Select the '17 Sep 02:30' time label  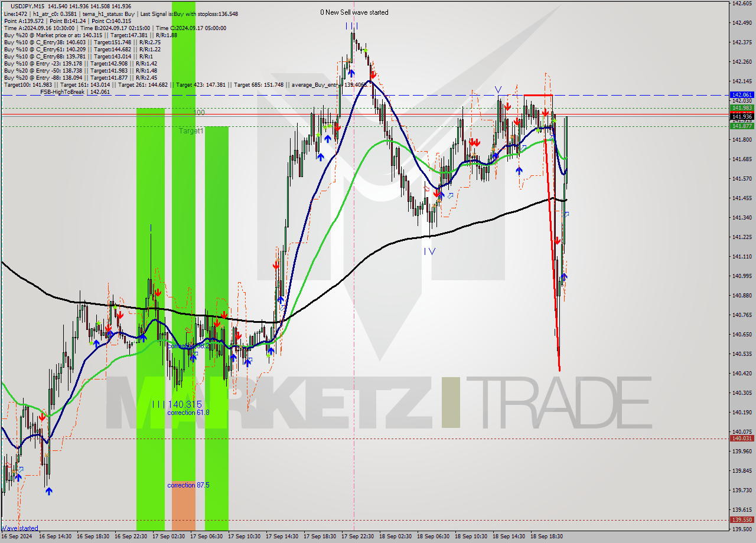[169, 537]
